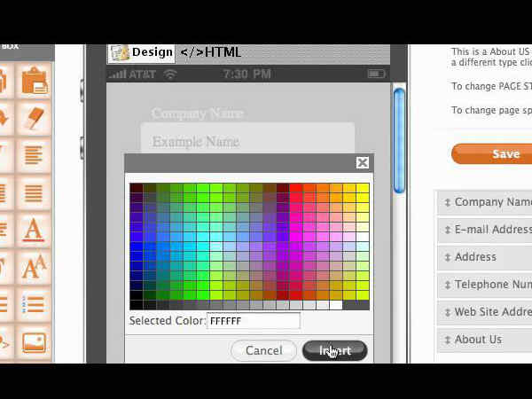Image resolution: width=532 pixels, height=399 pixels.
Task: Click the paste clipboard icon in toolbox
Action: [34, 81]
